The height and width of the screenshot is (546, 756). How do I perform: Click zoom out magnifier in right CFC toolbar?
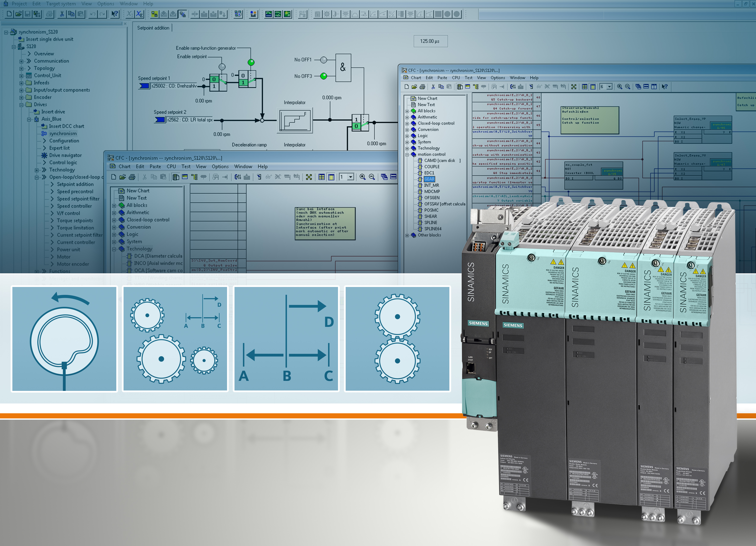(628, 87)
